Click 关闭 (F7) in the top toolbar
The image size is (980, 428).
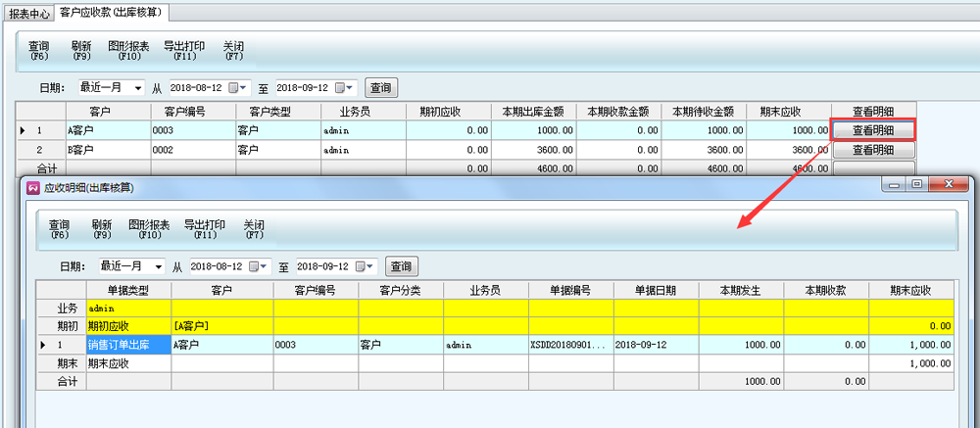point(233,51)
